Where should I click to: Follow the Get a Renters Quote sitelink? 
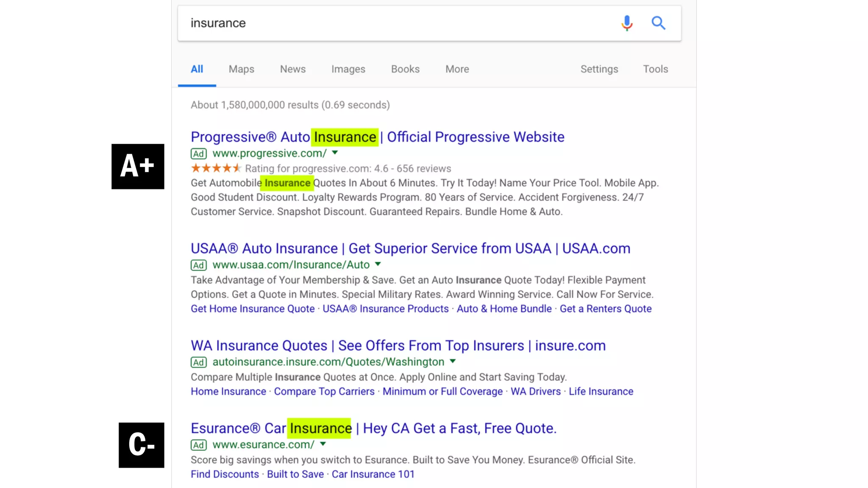coord(605,309)
